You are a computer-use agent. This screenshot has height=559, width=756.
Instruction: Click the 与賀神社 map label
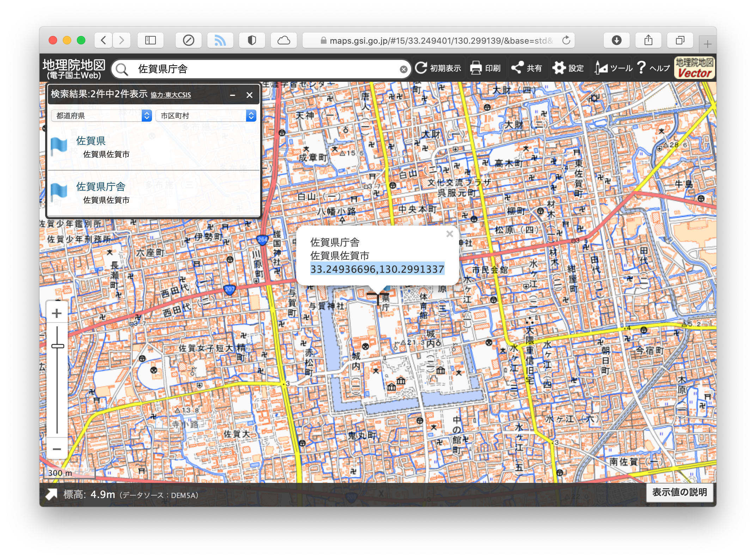[327, 306]
